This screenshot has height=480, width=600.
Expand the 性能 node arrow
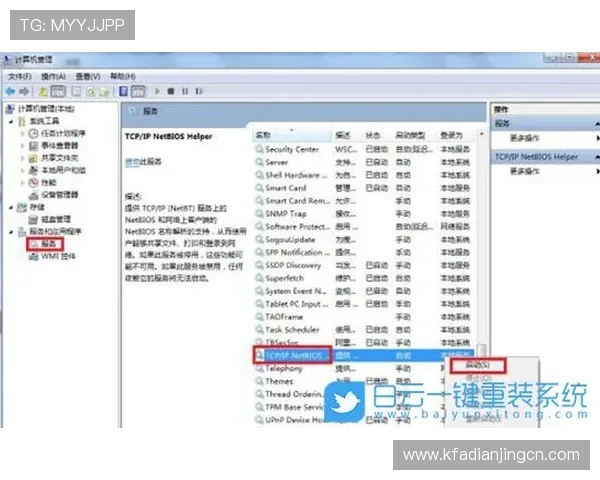click(22, 183)
